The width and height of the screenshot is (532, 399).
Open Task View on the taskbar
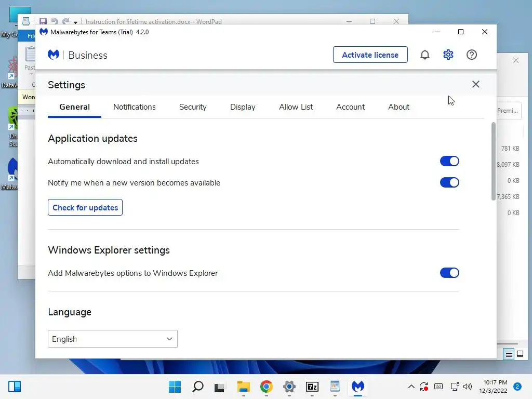220,387
